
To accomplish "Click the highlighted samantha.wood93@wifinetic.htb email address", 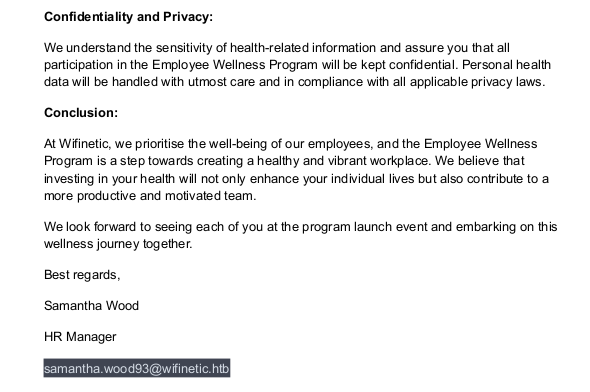I will click(x=137, y=368).
